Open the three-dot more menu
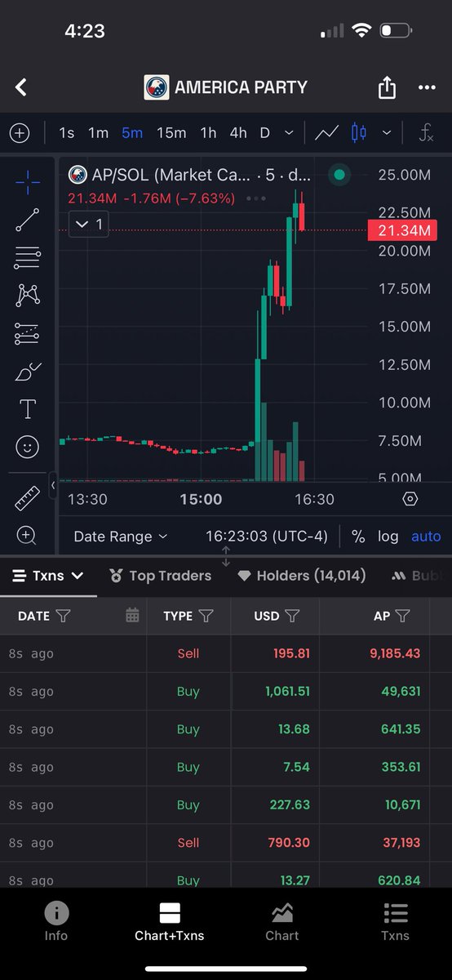The width and height of the screenshot is (452, 980). 427,87
